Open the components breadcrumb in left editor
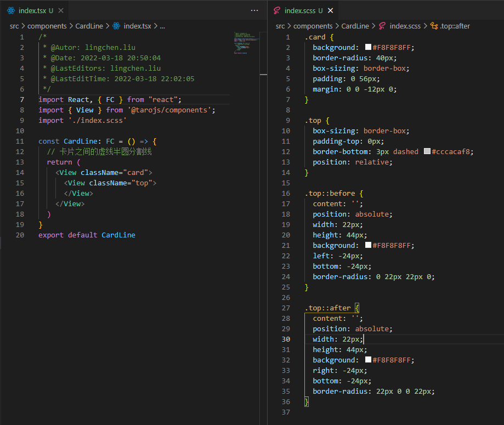The width and height of the screenshot is (504, 425). pos(47,26)
